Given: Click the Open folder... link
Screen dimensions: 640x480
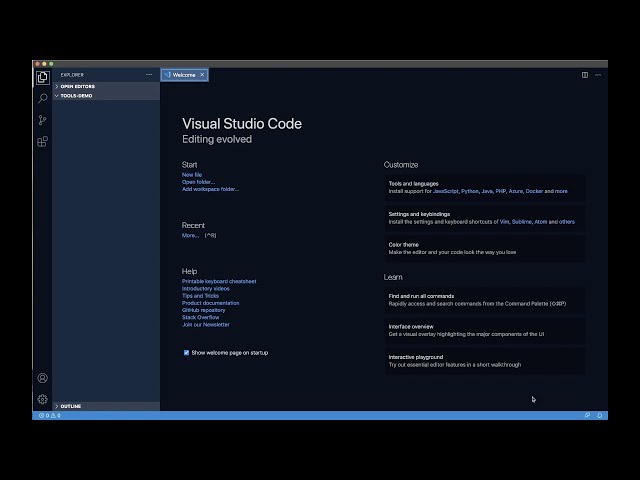Looking at the screenshot, I should click(x=198, y=182).
